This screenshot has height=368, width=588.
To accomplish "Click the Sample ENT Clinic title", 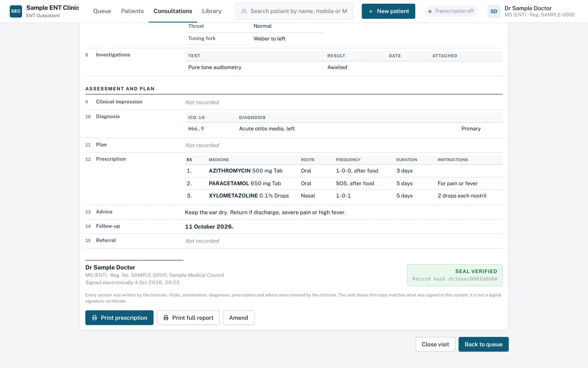I will click(x=53, y=8).
